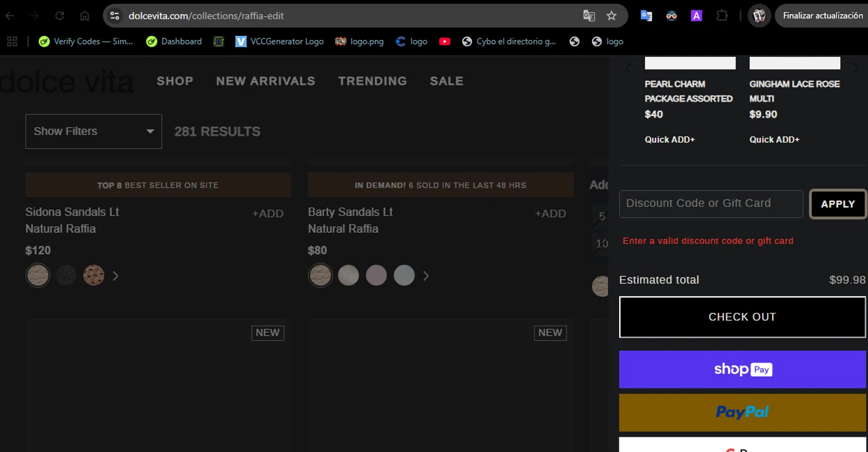The height and width of the screenshot is (452, 868).
Task: Click the $99.98 estimated total
Action: (x=847, y=280)
